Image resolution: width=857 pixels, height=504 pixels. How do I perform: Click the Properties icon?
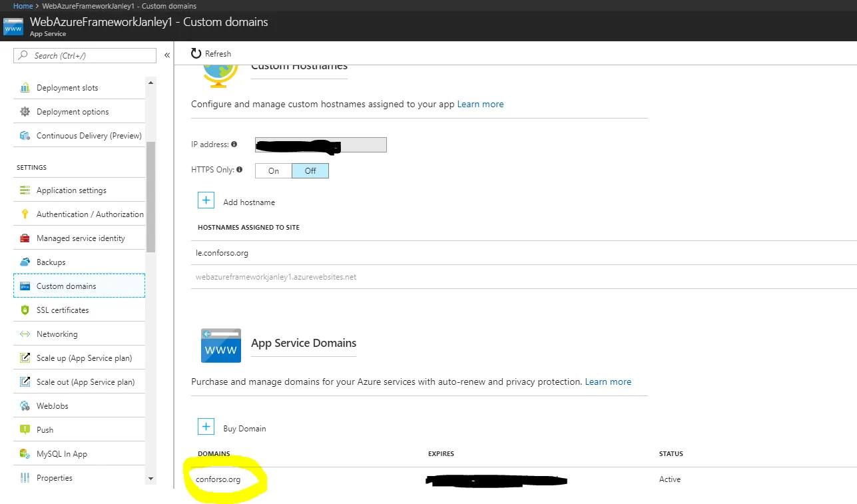[25, 478]
